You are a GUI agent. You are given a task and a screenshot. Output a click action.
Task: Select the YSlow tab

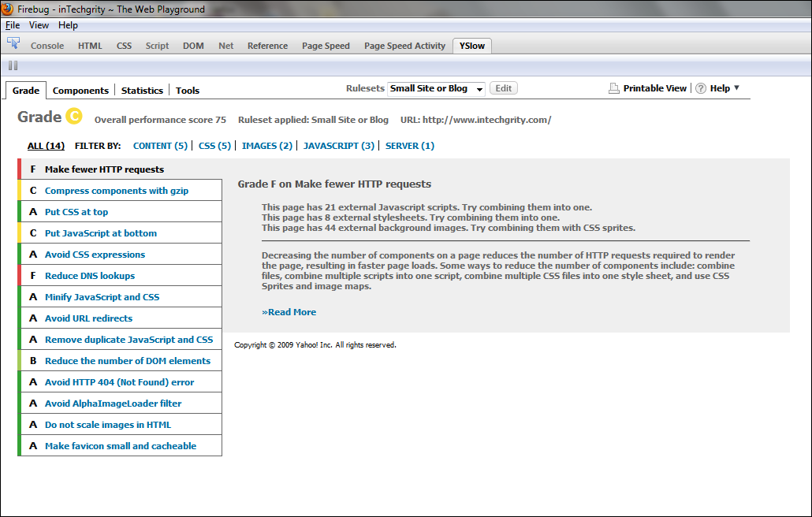472,46
